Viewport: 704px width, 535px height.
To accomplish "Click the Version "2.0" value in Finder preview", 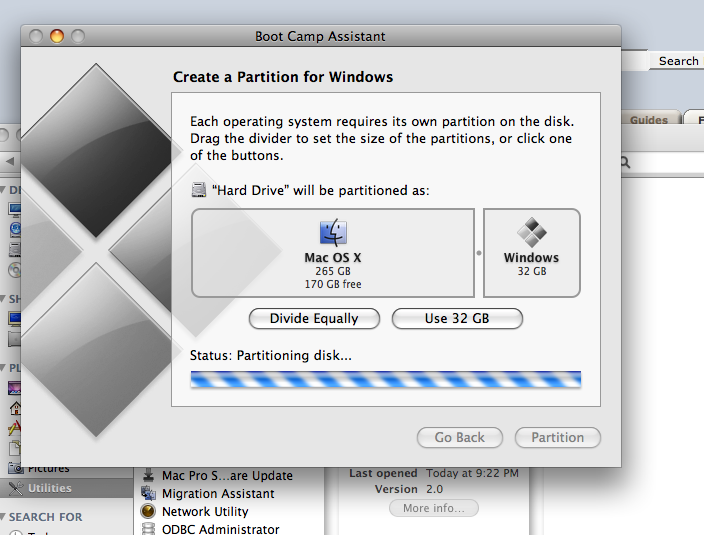I will (434, 489).
